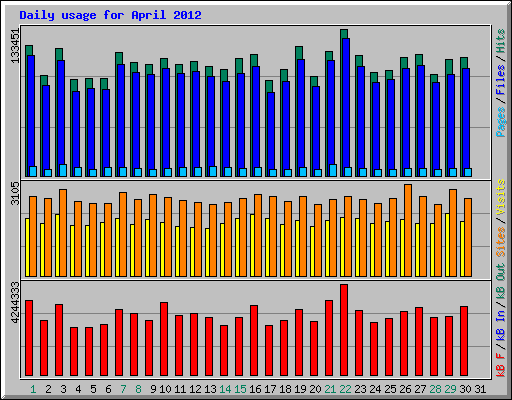512x400 pixels.
Task: Click day 9 on the x-axis
Action: [153, 389]
